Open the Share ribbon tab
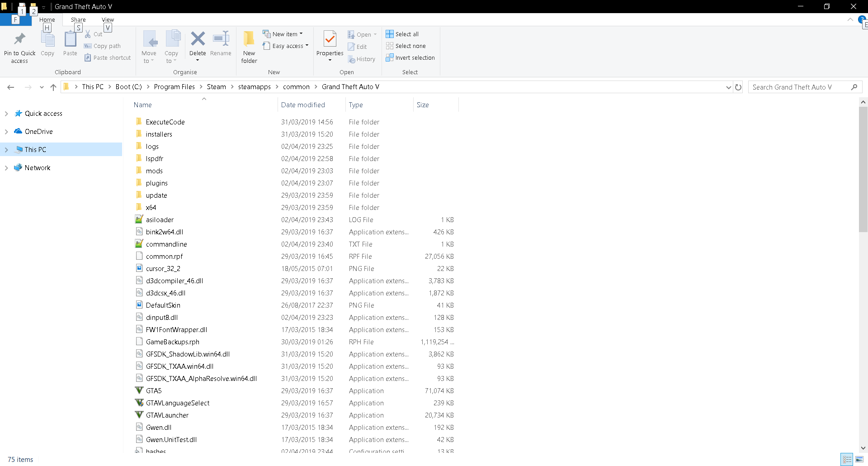The width and height of the screenshot is (868, 466). 78,20
